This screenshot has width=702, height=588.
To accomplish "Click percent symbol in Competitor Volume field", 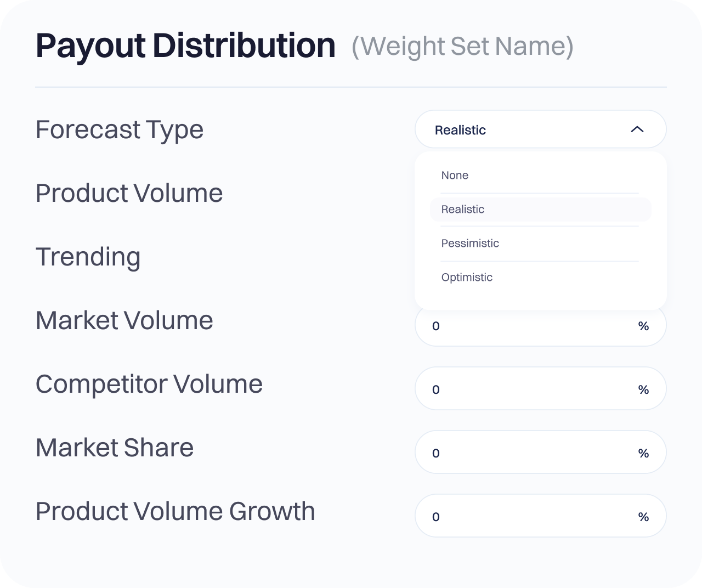I will (x=643, y=390).
